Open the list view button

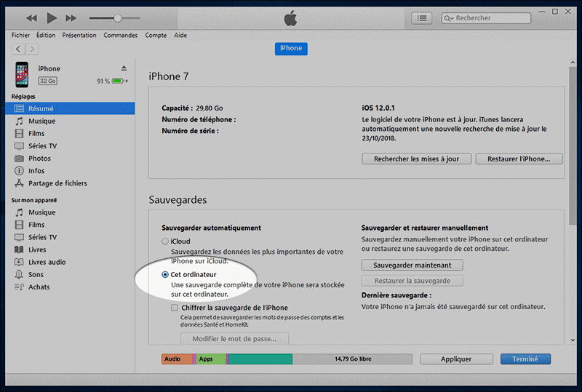[x=422, y=17]
